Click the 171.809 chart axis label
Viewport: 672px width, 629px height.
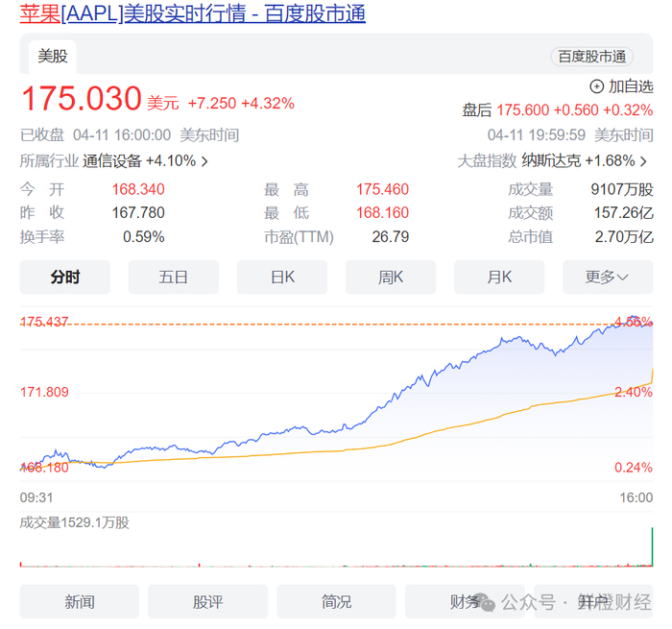tap(44, 392)
